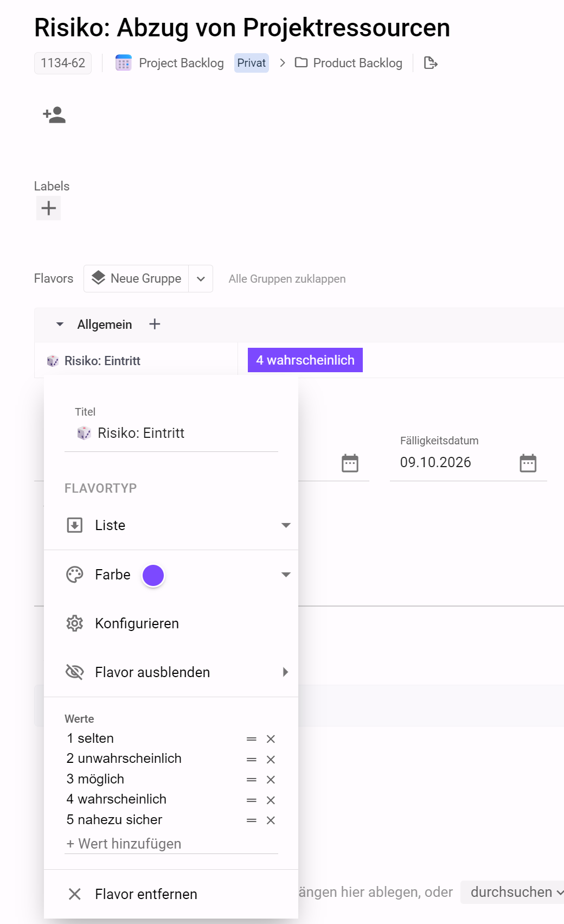The width and height of the screenshot is (564, 924).
Task: Delete the value "5 nahezu sicher"
Action: pos(271,820)
